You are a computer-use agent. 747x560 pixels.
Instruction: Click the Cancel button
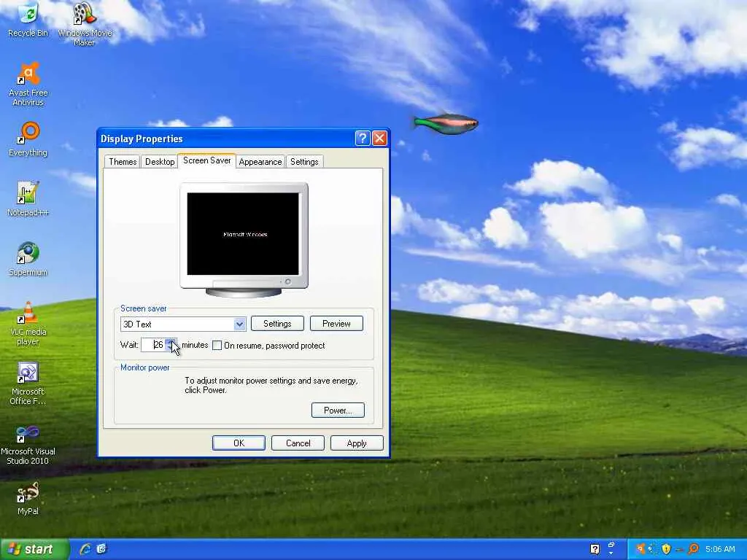pyautogui.click(x=298, y=443)
